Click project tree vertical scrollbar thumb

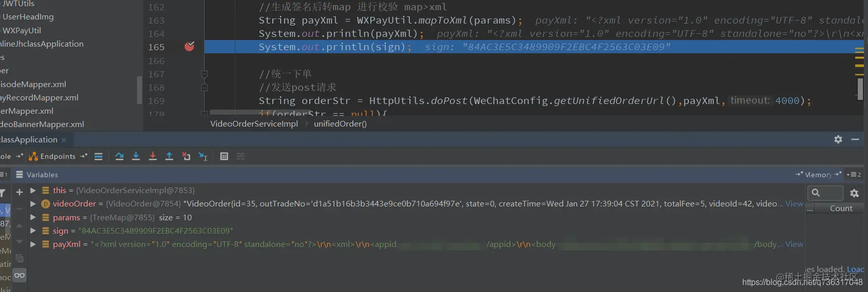tap(139, 90)
